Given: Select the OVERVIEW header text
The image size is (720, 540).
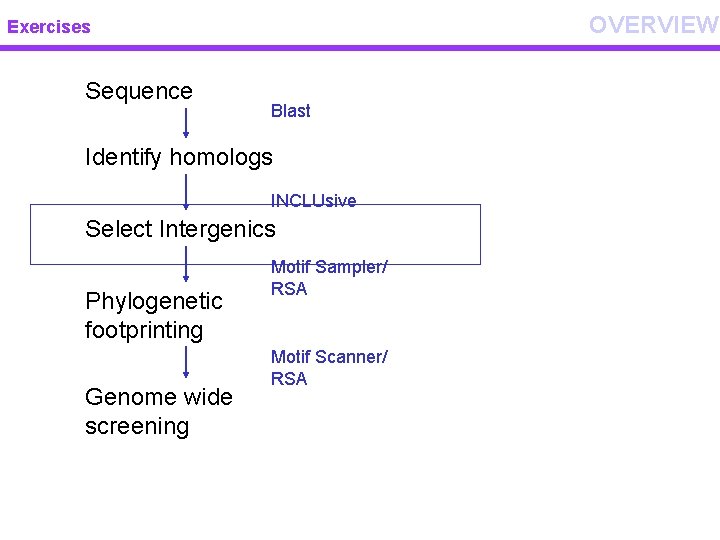Looking at the screenshot, I should click(653, 25).
